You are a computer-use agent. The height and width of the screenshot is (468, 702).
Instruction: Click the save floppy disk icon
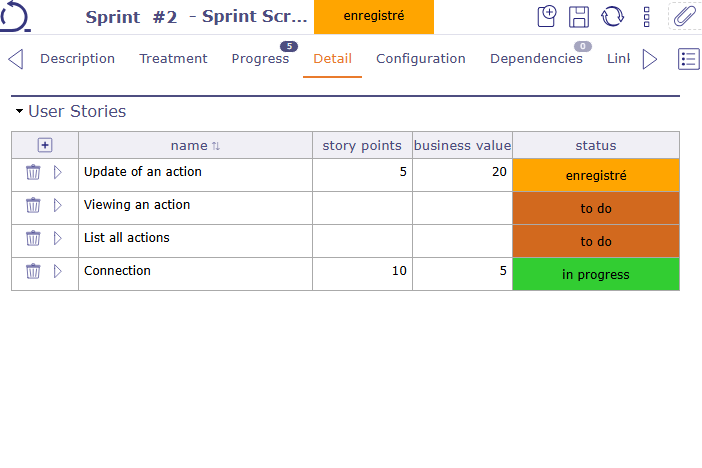click(x=578, y=17)
